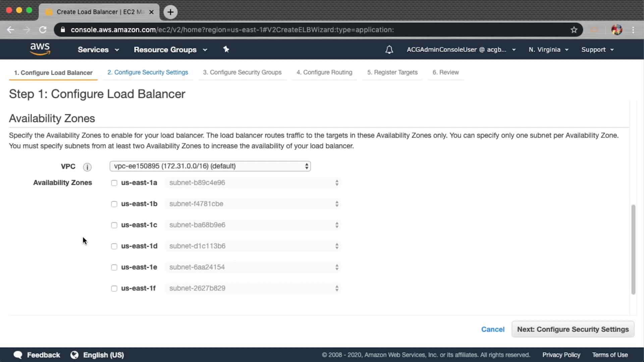The height and width of the screenshot is (362, 644).
Task: Bookmark page with the star icon
Action: [574, 30]
